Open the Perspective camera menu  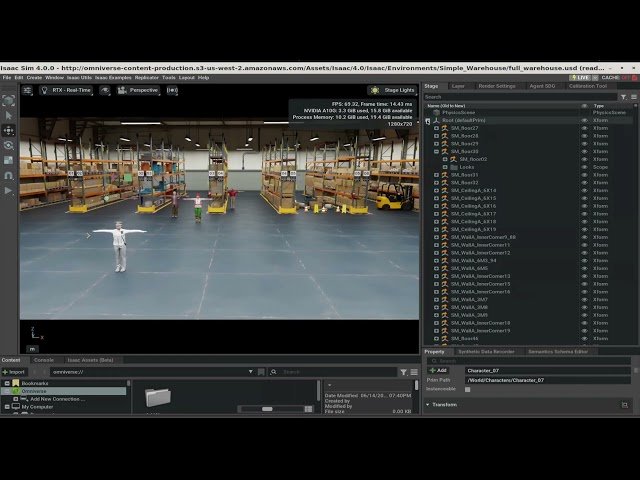pos(138,90)
